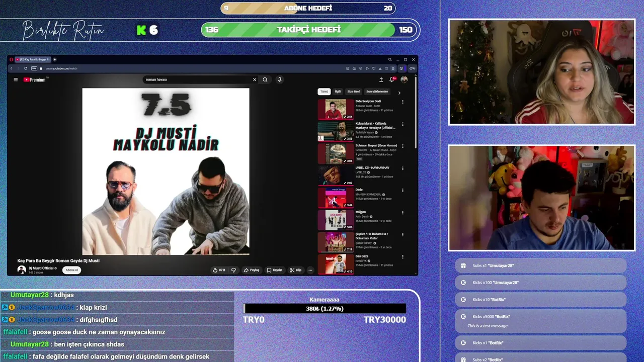644x362 pixels.
Task: Play the 'Müjgan' thumbnail
Action: (336, 220)
